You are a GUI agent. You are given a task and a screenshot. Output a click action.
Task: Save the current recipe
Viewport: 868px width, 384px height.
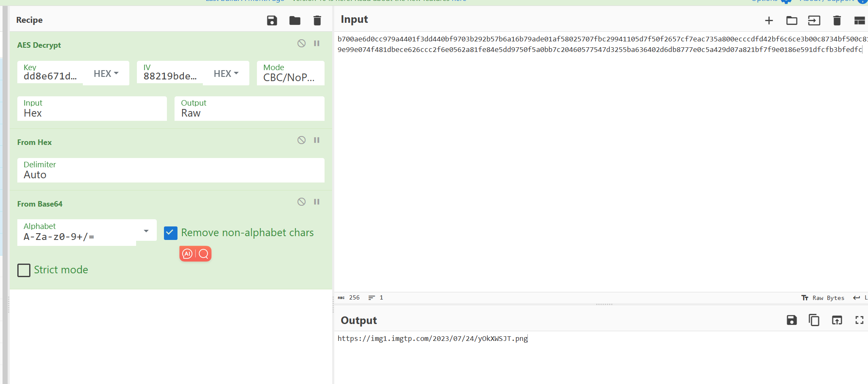(x=272, y=20)
